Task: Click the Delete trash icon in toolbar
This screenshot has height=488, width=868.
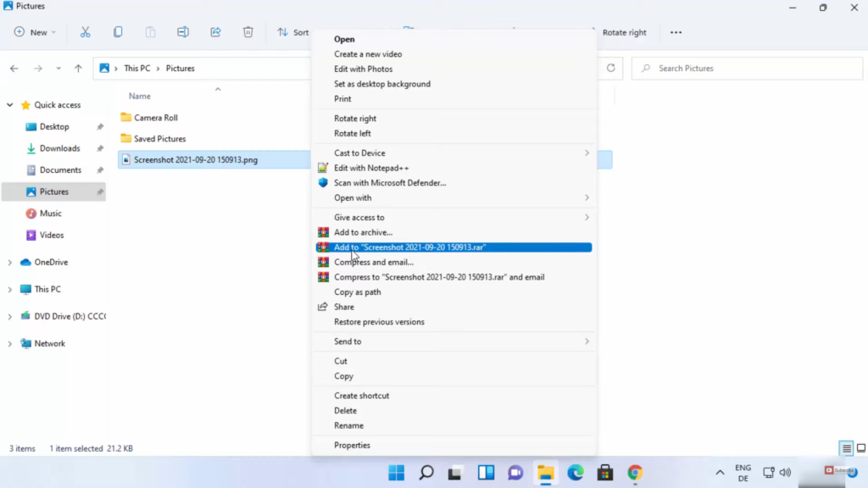Action: (x=248, y=32)
